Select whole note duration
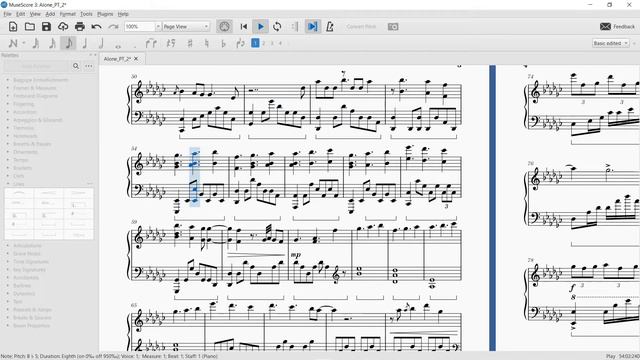The width and height of the screenshot is (640, 360). pyautogui.click(x=118, y=45)
